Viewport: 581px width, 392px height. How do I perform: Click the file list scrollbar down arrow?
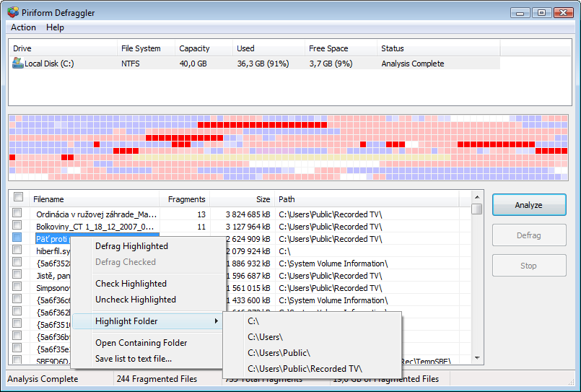click(477, 358)
